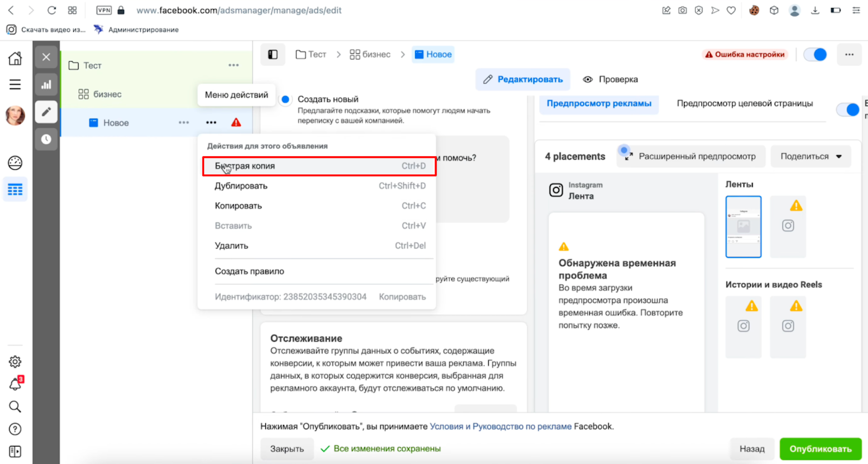This screenshot has width=868, height=464.
Task: Open the account overview gauge icon
Action: pyautogui.click(x=15, y=162)
